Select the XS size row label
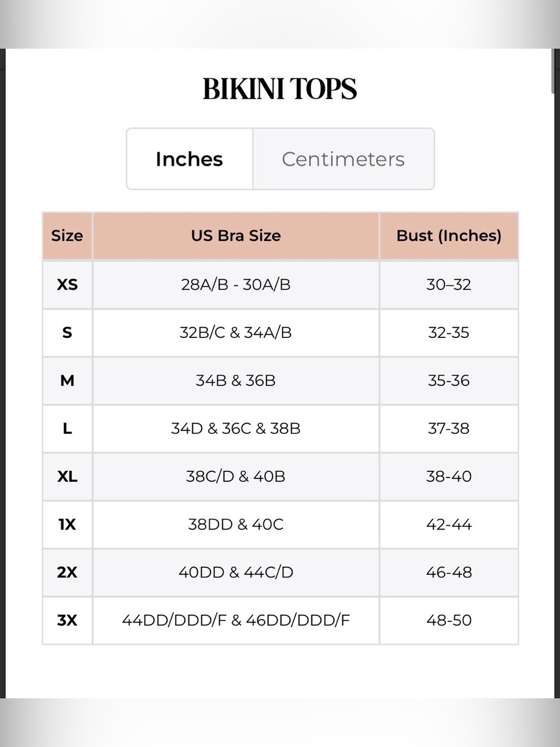Viewport: 560px width, 747px height. (67, 285)
